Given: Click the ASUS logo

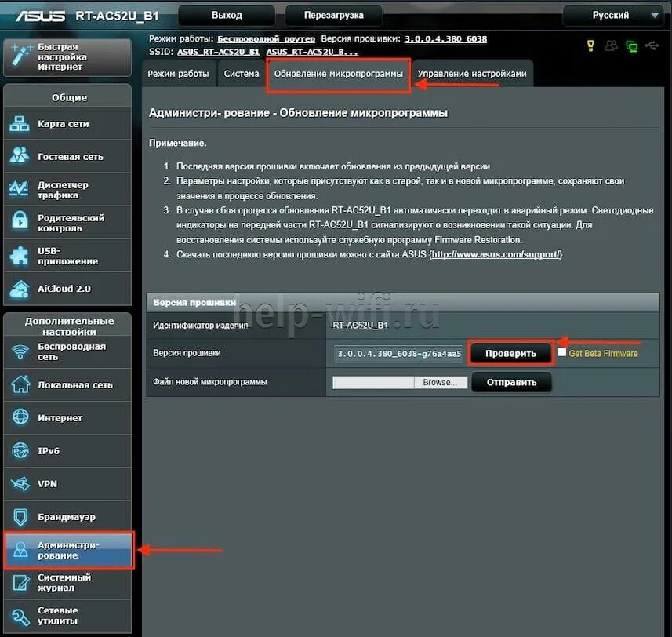Looking at the screenshot, I should pyautogui.click(x=40, y=16).
